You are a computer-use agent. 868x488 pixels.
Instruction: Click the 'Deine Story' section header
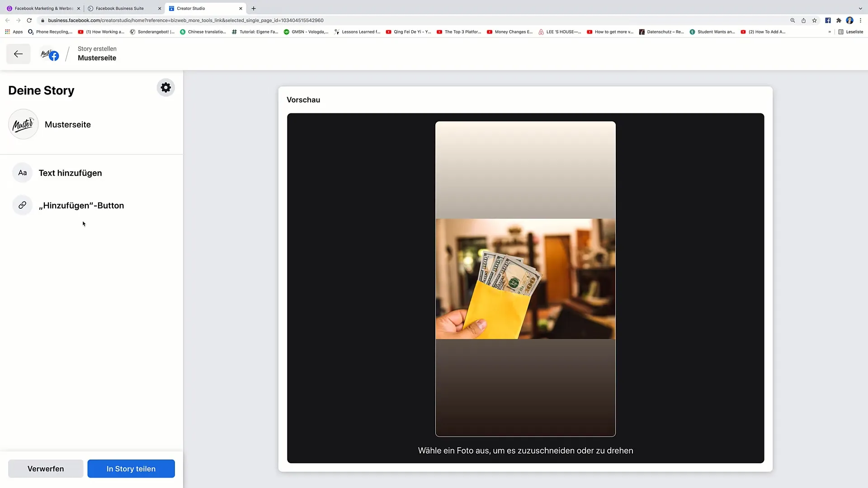[41, 90]
